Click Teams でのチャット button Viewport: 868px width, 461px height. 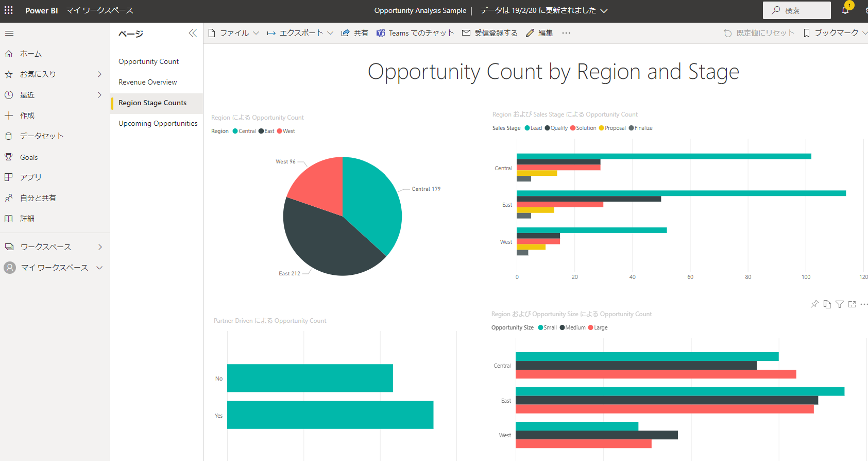point(415,33)
